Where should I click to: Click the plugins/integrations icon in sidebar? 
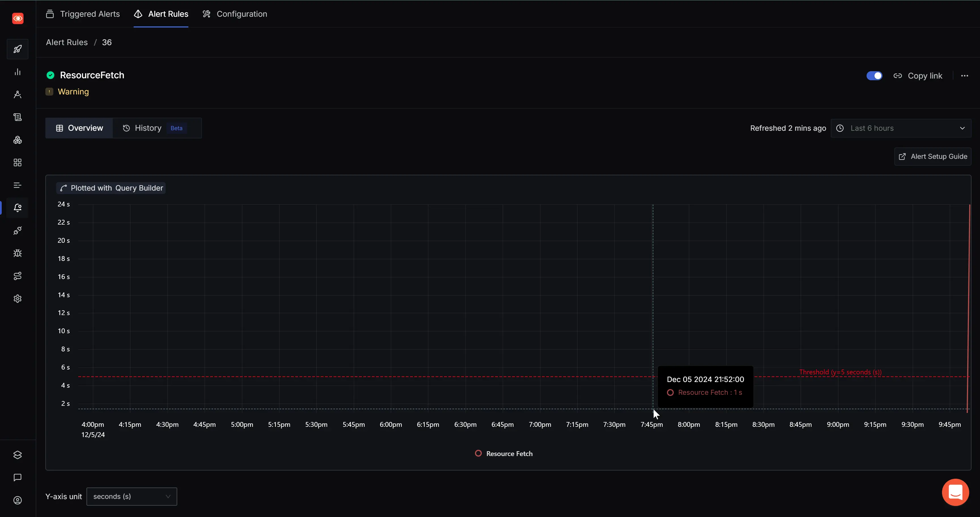click(18, 230)
